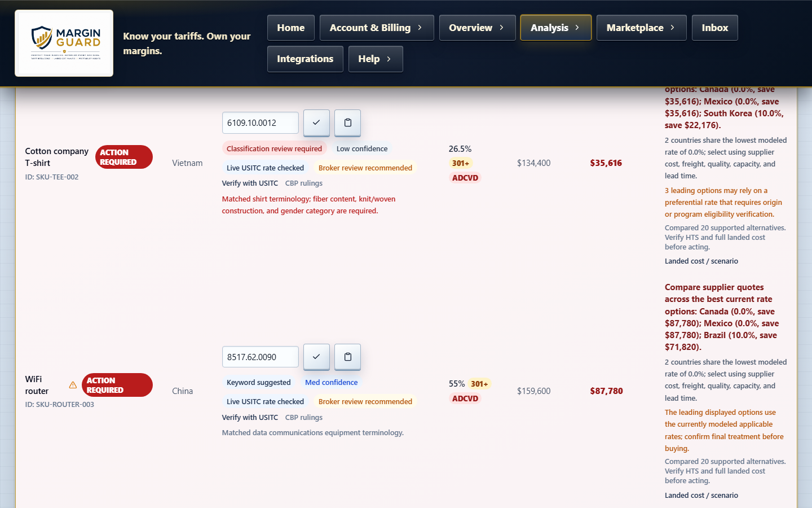Viewport: 812px width, 508px height.
Task: Open the Inbox
Action: 714,28
